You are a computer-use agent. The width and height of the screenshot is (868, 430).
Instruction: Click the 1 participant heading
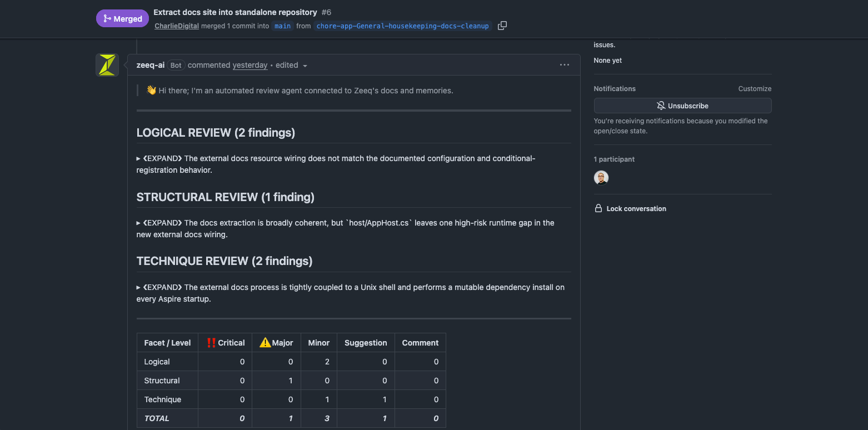click(x=614, y=159)
